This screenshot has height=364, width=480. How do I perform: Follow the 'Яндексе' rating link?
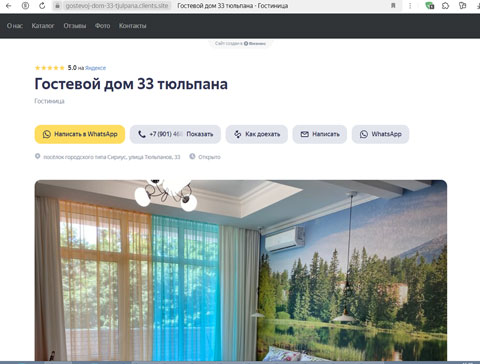(x=95, y=68)
